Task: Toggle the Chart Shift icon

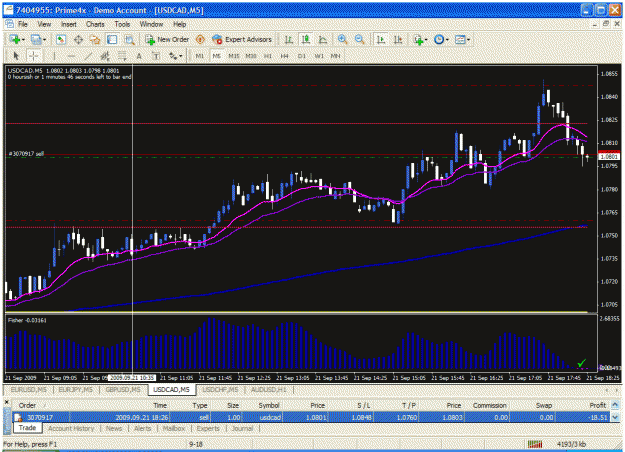Action: (398, 39)
